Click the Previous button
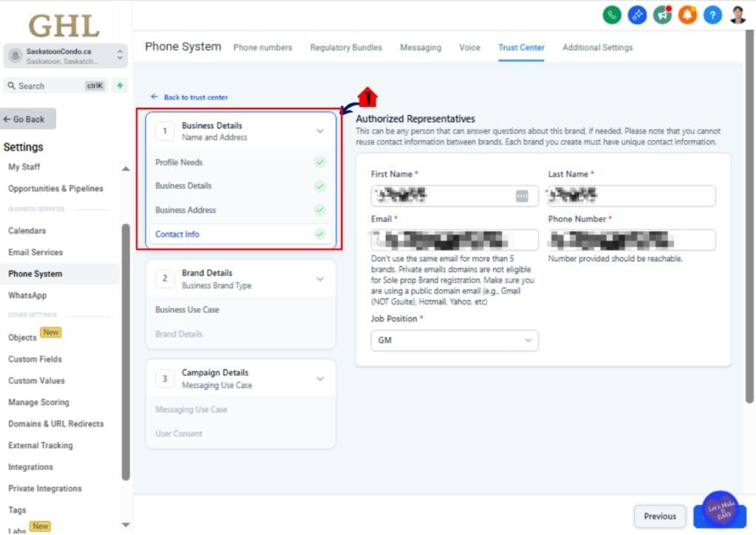 [x=659, y=517]
